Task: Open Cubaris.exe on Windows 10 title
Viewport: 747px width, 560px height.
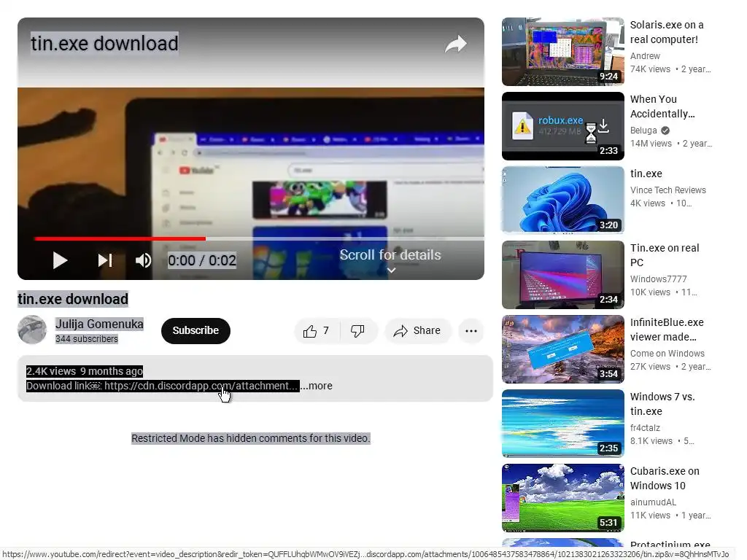Action: point(665,478)
